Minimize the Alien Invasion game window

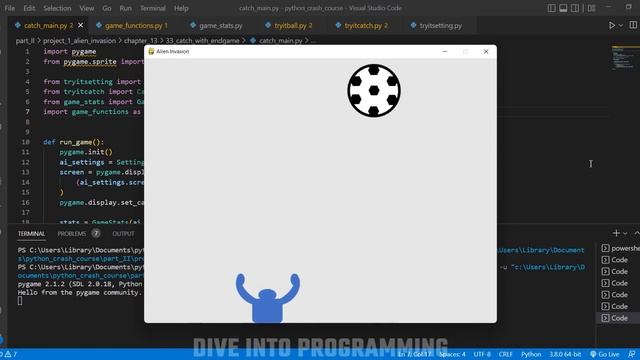(x=445, y=51)
